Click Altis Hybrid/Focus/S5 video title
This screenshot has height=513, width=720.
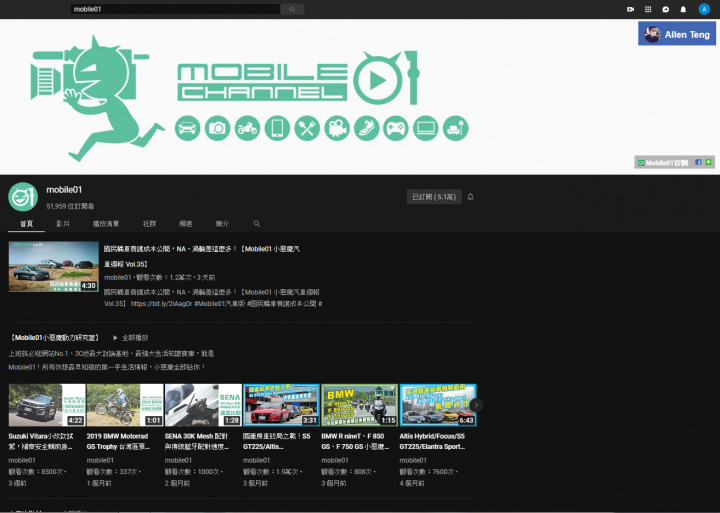coord(432,441)
